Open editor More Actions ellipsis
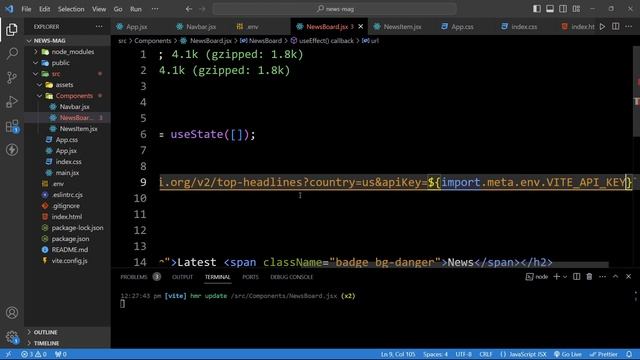Screen dimensions: 640x360 click(x=629, y=27)
